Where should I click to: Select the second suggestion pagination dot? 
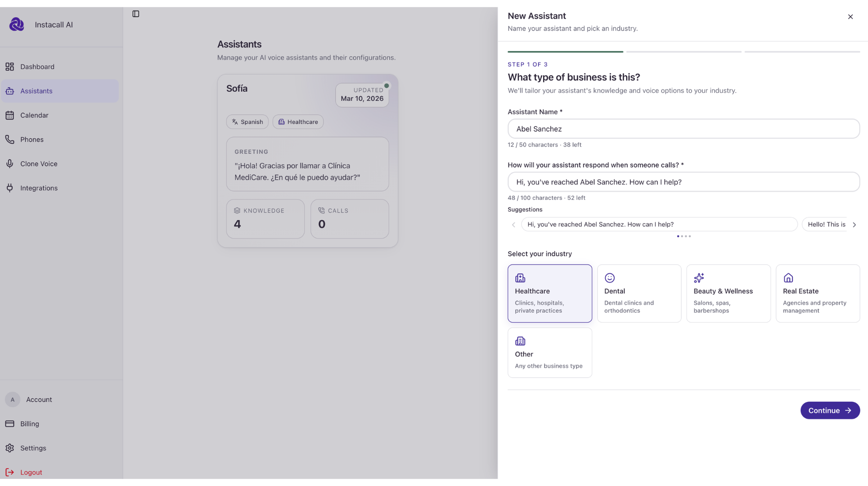[682, 236]
